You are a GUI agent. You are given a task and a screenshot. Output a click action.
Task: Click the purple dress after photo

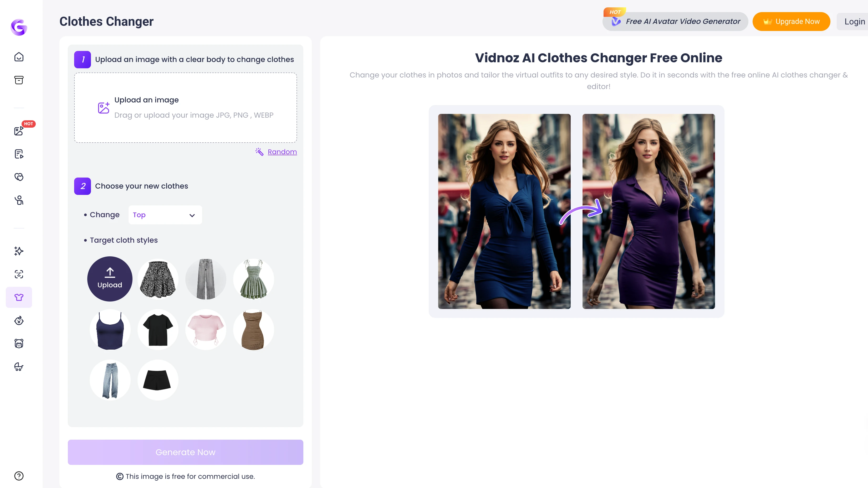coord(648,211)
